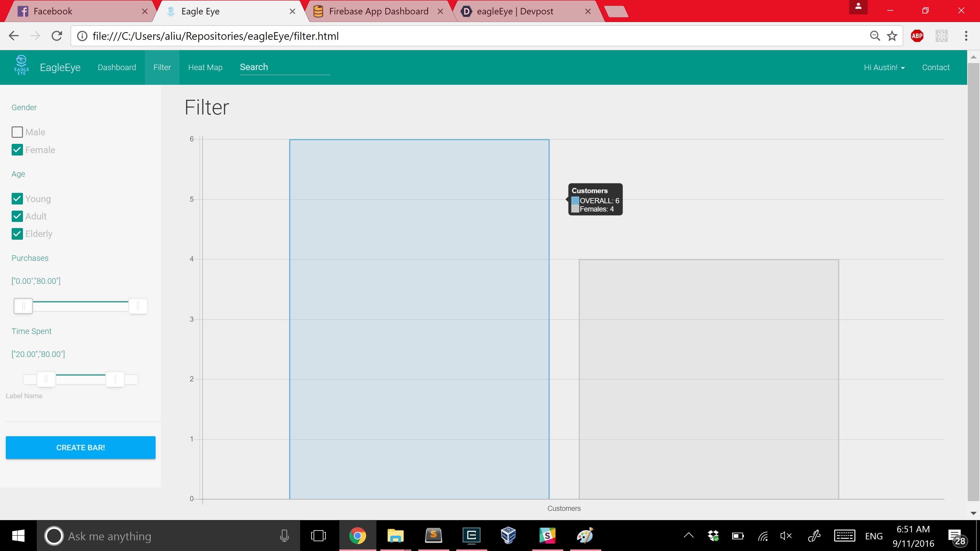Click the Contact link in navbar
This screenshot has height=551, width=980.
[936, 67]
